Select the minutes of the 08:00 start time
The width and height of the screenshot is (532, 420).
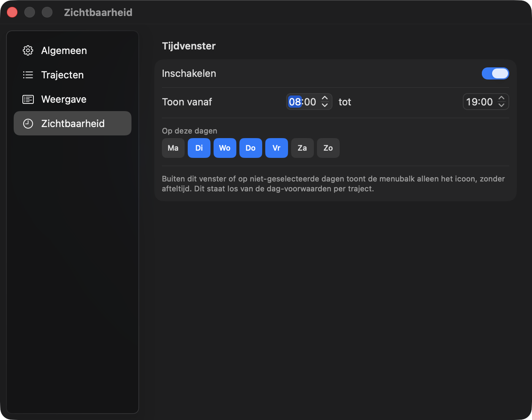(310, 102)
